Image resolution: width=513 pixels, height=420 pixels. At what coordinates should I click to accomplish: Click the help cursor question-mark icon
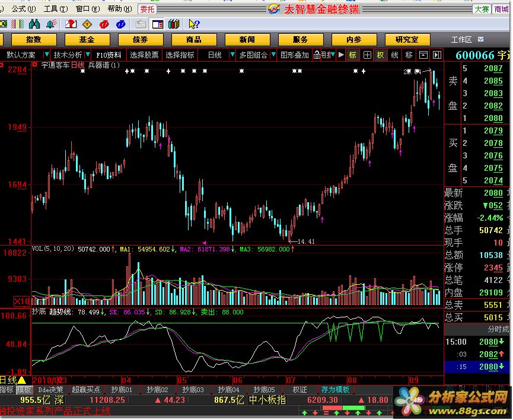coord(194,24)
